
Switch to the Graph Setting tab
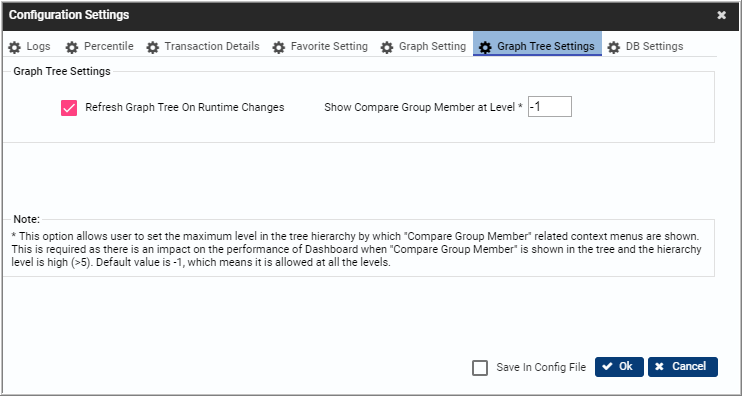[424, 47]
